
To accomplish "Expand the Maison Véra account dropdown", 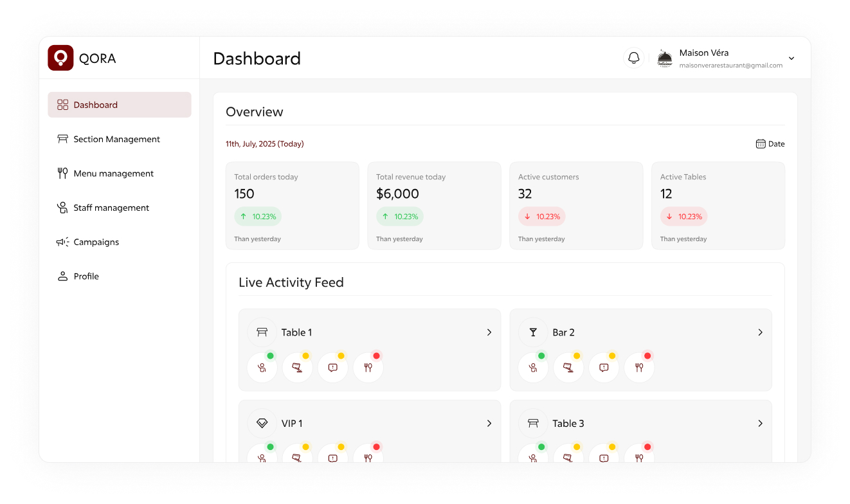I will tap(791, 59).
